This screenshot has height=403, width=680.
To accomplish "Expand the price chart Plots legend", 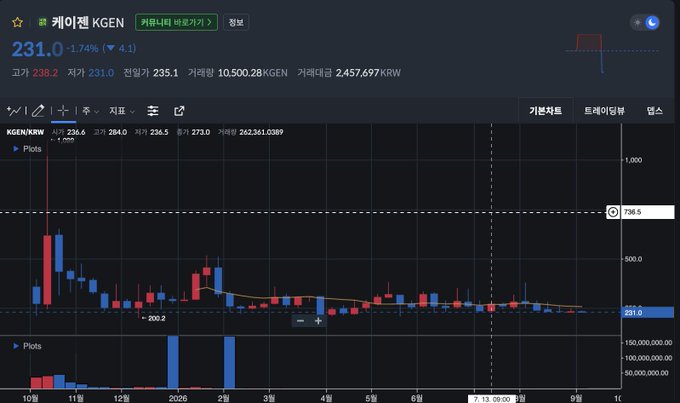I will coord(27,149).
